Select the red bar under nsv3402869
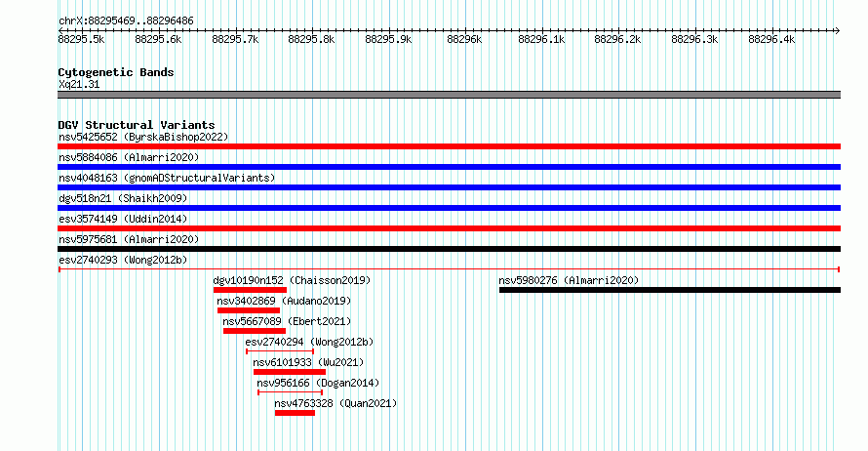 point(249,310)
